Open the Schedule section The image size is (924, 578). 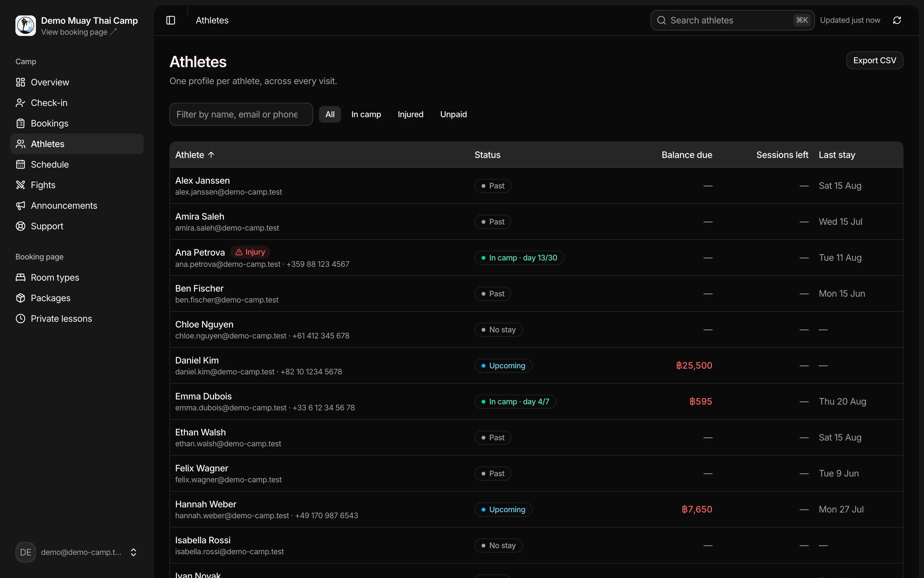pos(77,164)
